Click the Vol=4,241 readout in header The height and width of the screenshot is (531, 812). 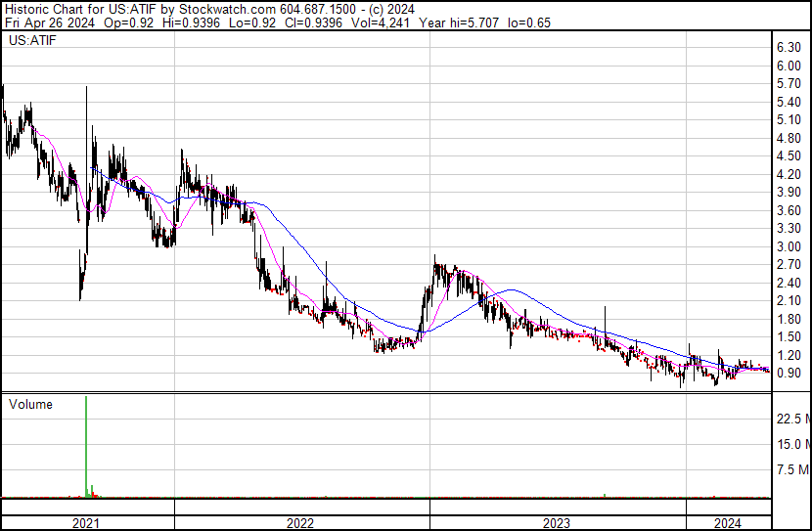pos(381,22)
